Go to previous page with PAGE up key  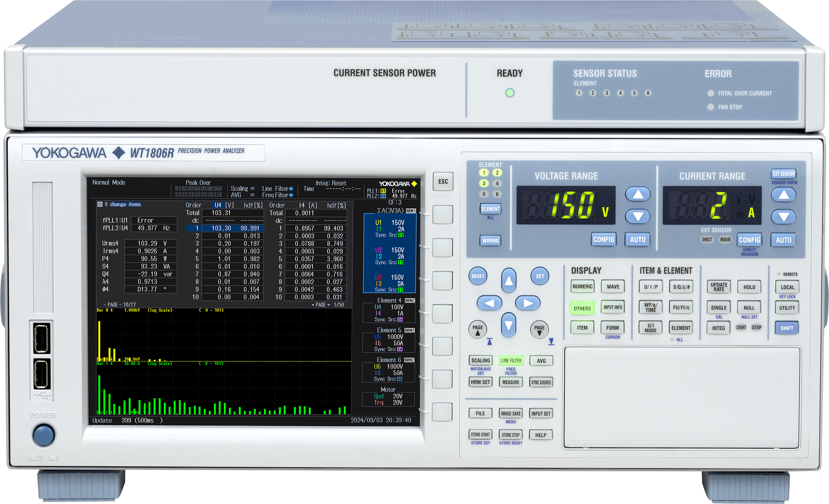pos(478,330)
